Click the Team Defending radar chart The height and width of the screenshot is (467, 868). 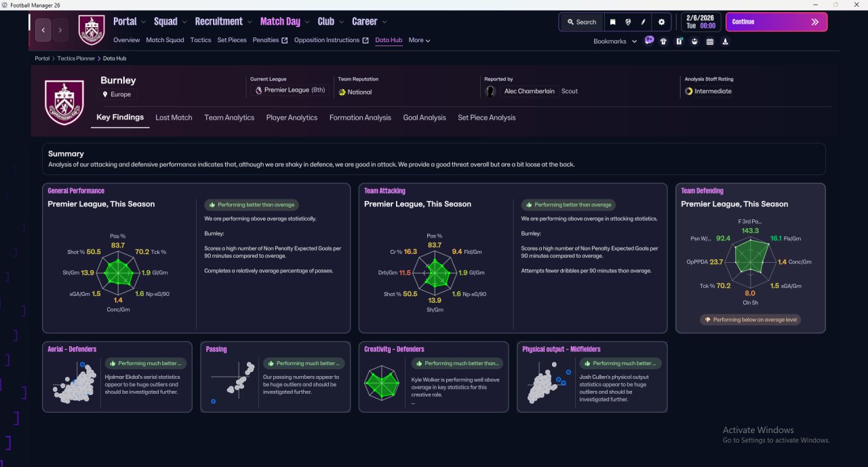click(750, 261)
